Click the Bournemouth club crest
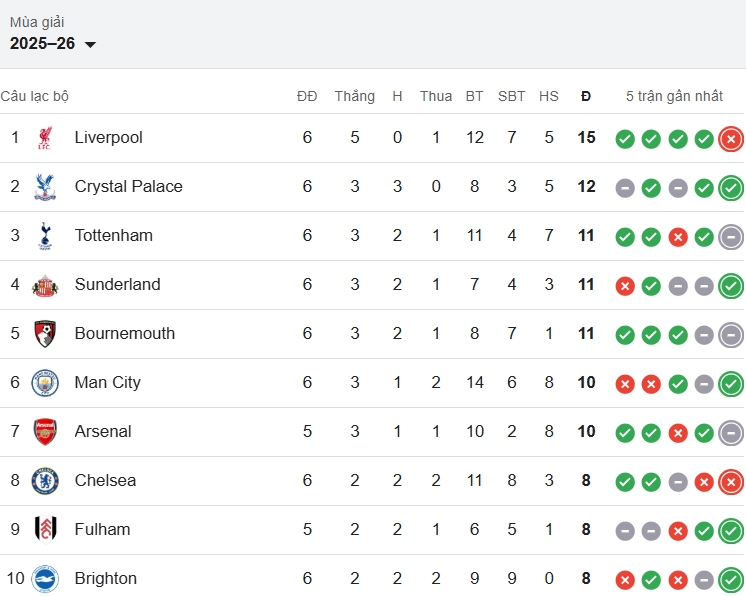 click(45, 334)
